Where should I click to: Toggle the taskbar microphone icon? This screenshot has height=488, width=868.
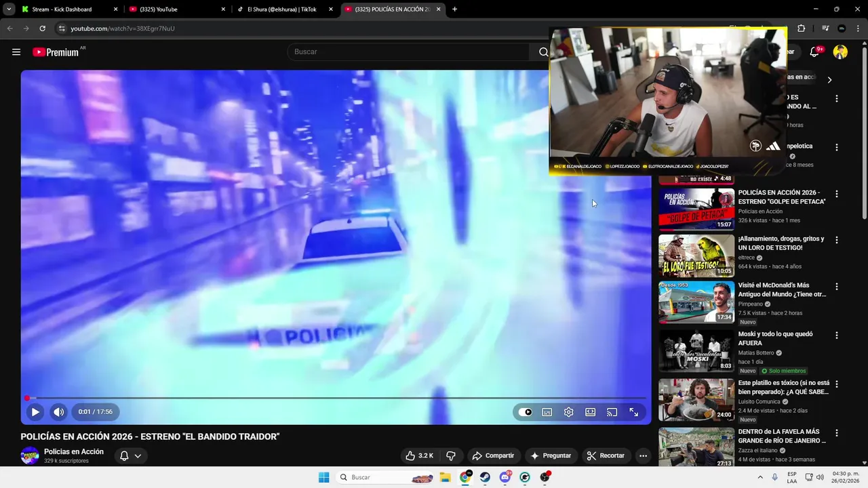click(774, 477)
